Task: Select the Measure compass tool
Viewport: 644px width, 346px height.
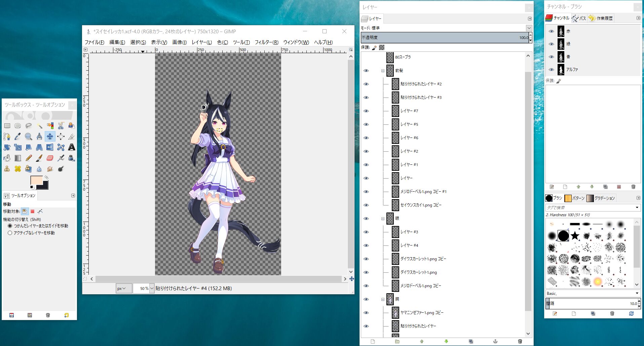Action: point(39,137)
